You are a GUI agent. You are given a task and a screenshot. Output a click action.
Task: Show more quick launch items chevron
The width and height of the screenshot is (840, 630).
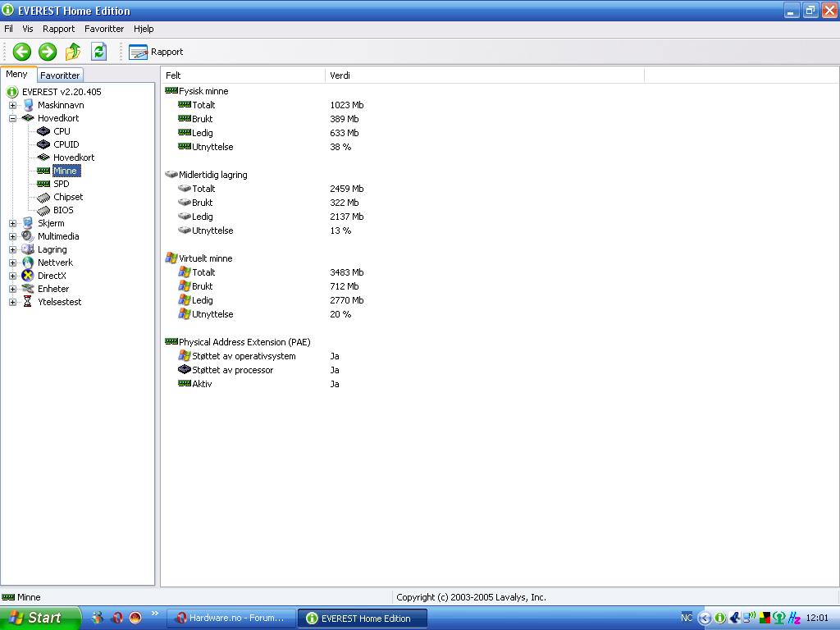[x=155, y=614]
